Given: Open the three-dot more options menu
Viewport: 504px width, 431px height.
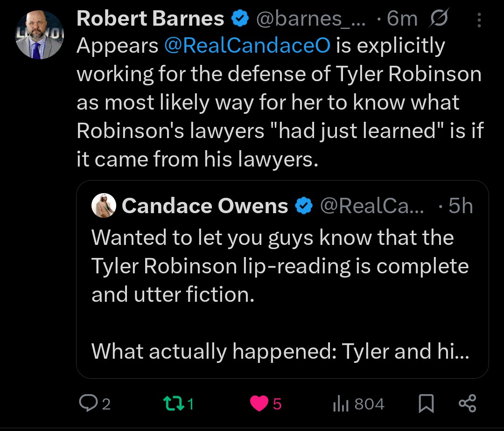Looking at the screenshot, I should (x=479, y=20).
